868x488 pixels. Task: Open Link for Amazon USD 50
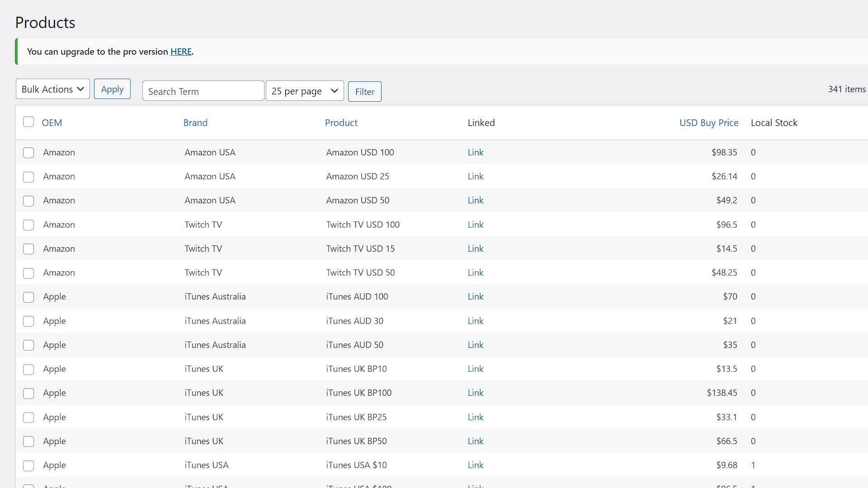click(475, 200)
